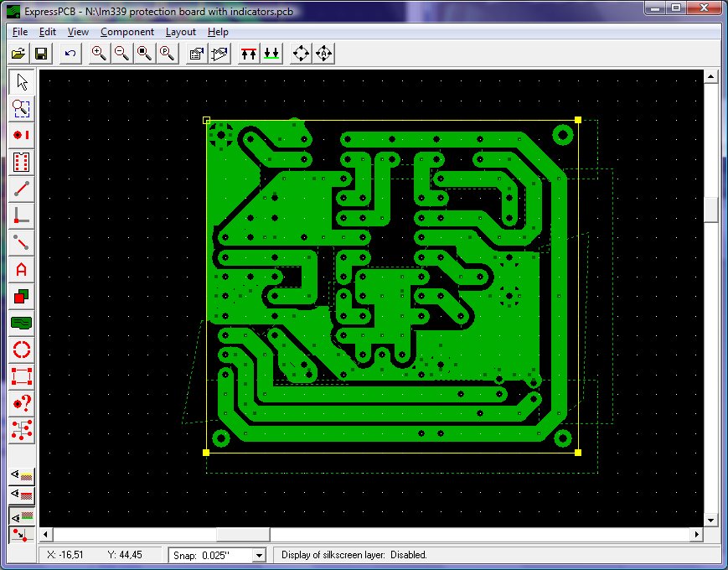Toggle top copper layer display
The height and width of the screenshot is (570, 728).
point(22,495)
